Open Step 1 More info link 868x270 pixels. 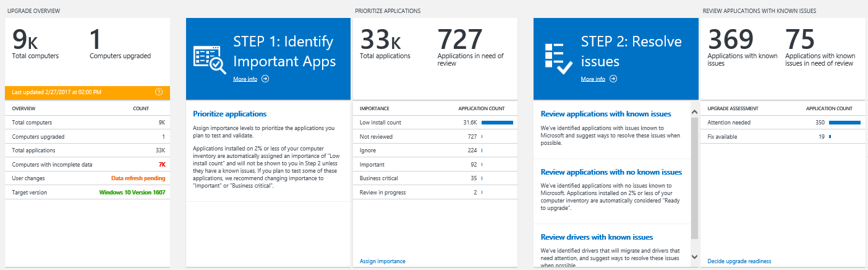click(x=245, y=79)
